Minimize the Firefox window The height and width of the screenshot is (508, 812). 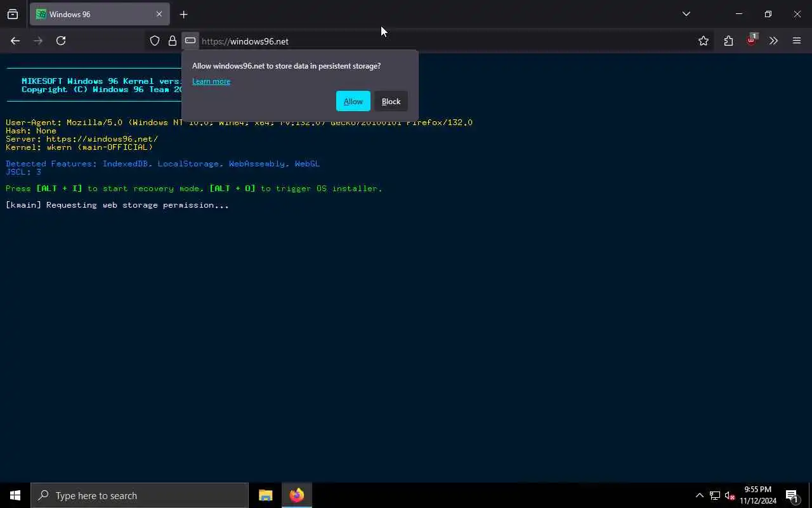point(738,14)
